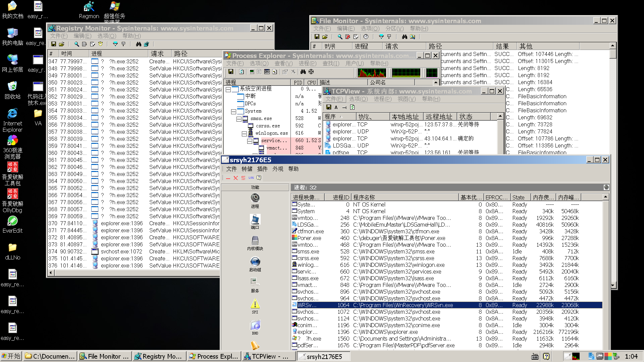
Task: Click Refresh icon in TCPView toolbar
Action: 352,107
